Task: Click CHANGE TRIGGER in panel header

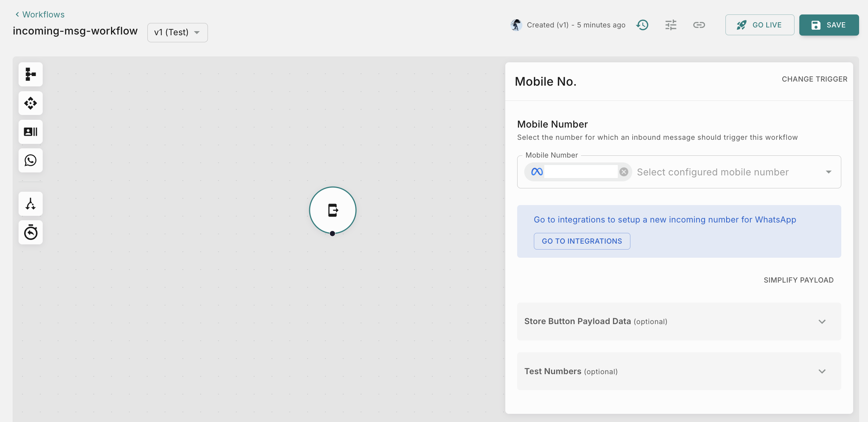Action: pyautogui.click(x=814, y=79)
